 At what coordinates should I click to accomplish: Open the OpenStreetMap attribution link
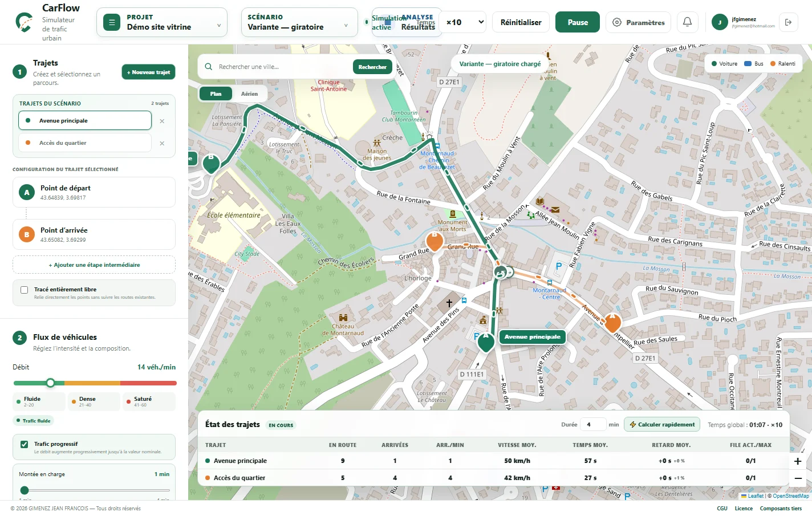790,496
